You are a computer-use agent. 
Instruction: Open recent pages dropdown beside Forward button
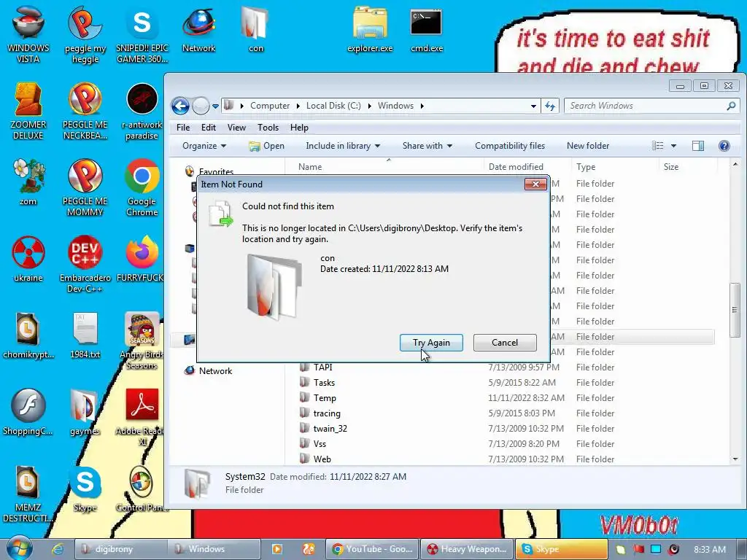[x=215, y=106]
